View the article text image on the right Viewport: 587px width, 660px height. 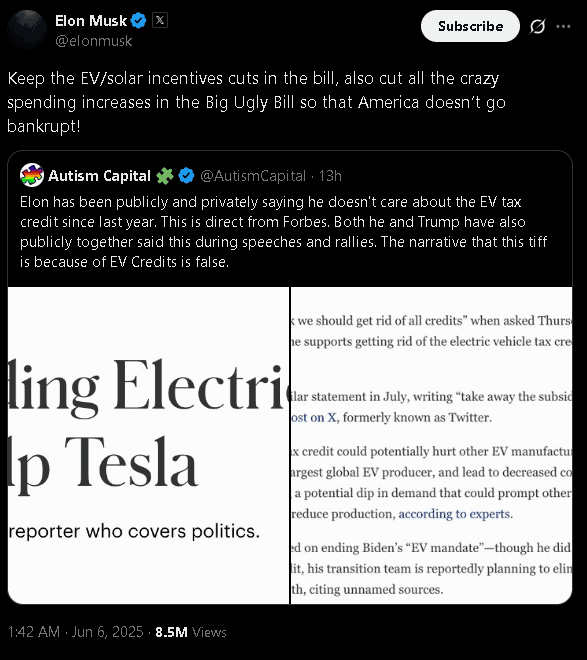(x=431, y=445)
